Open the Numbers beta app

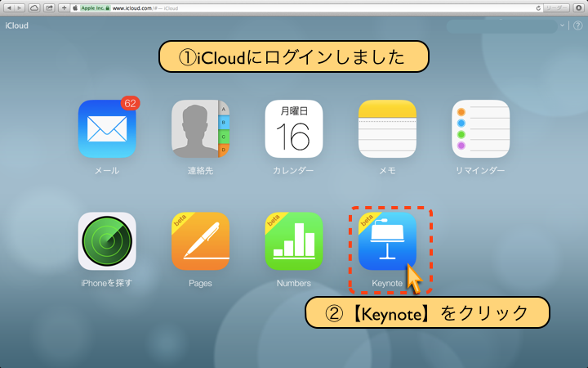[x=294, y=241]
